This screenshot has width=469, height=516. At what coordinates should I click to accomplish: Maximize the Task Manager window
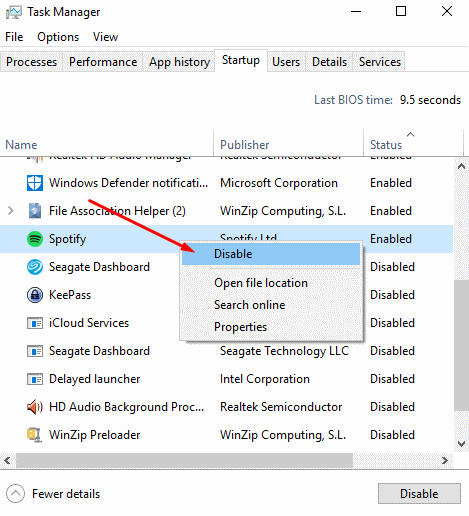(401, 12)
